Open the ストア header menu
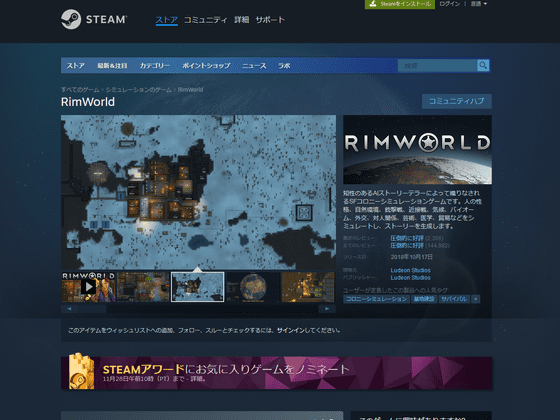 point(166,20)
